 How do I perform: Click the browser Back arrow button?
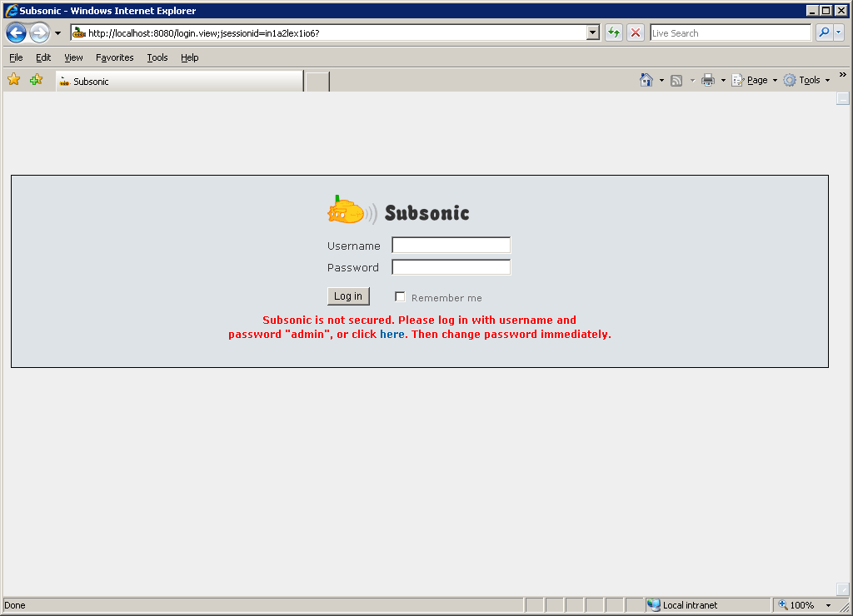(x=17, y=33)
